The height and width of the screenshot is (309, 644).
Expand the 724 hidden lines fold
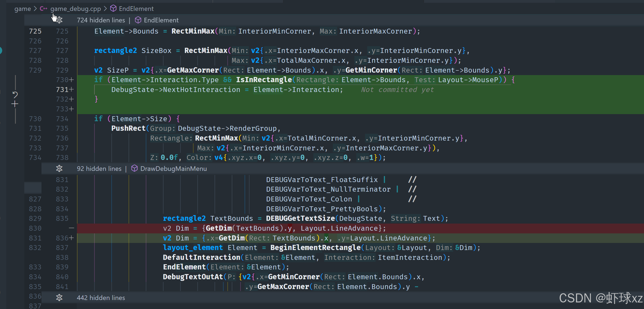(101, 20)
